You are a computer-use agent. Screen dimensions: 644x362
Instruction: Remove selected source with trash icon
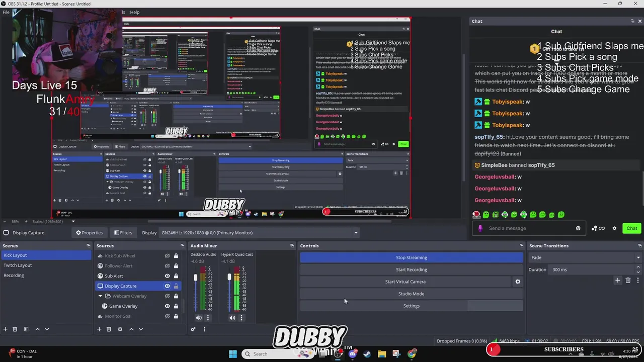pyautogui.click(x=109, y=329)
